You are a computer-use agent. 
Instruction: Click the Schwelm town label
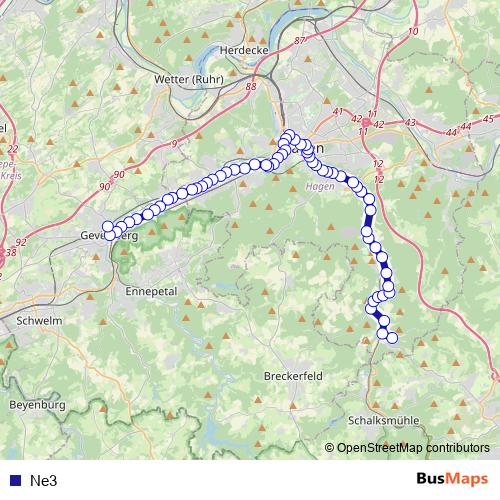click(39, 321)
